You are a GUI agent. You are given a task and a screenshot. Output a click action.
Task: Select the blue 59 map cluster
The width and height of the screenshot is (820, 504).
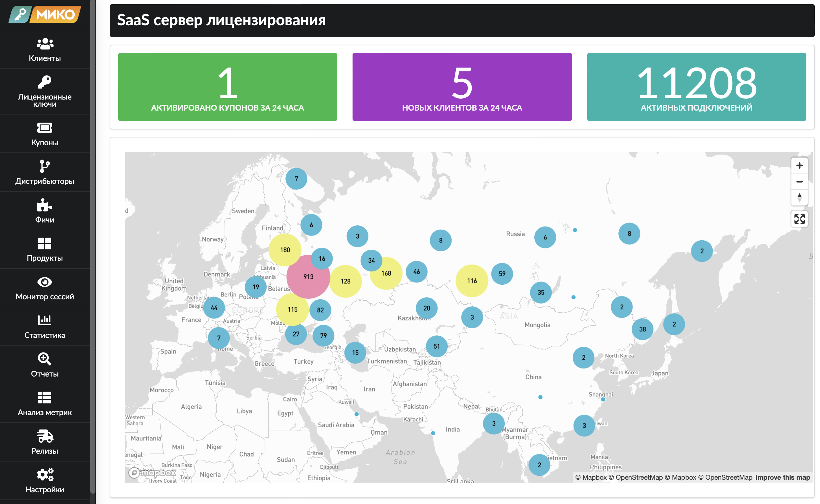[x=502, y=274]
